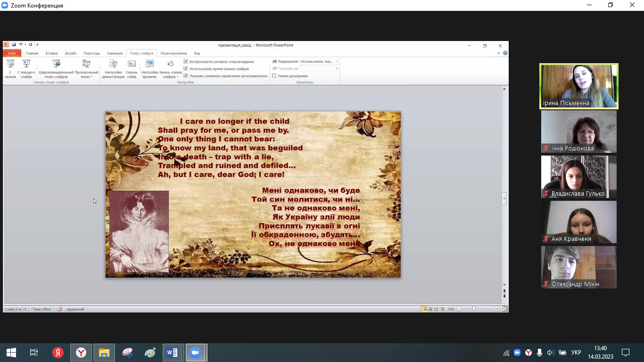Screen dimensions: 644x362
Task: Toggle the use slide timings checkbox
Action: pos(186,69)
